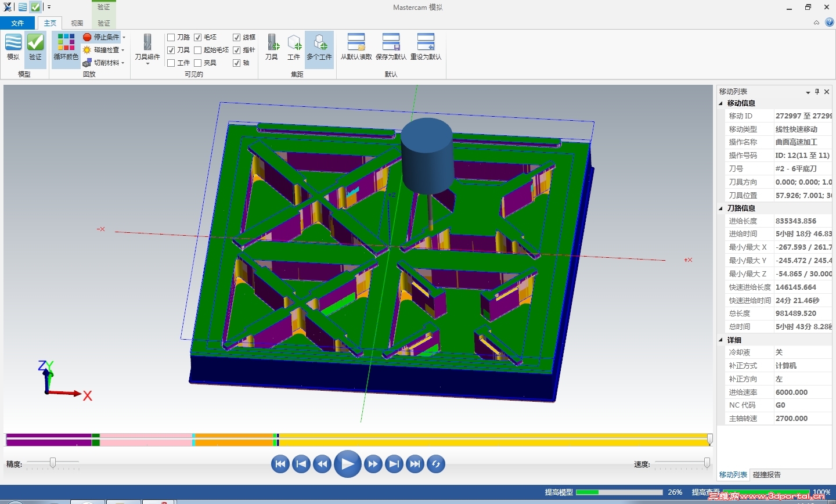Open the 切削材料 cutting material dropdown arrow
Image resolution: width=836 pixels, height=504 pixels.
click(123, 63)
